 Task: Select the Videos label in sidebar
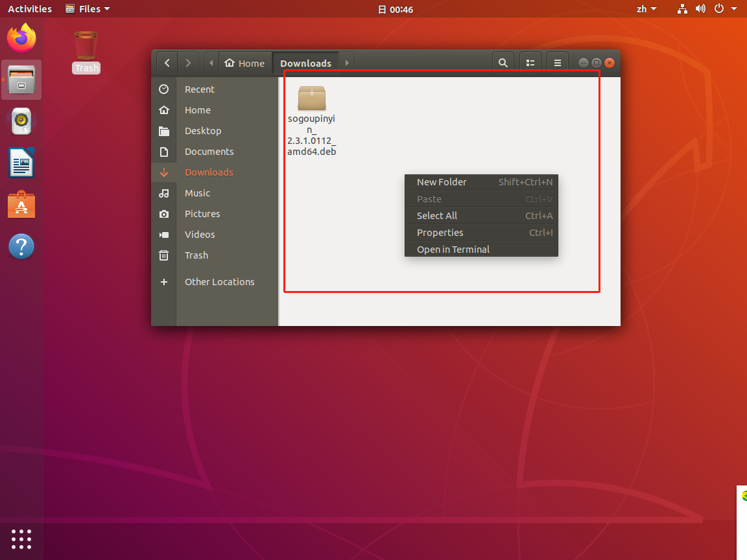tap(200, 235)
